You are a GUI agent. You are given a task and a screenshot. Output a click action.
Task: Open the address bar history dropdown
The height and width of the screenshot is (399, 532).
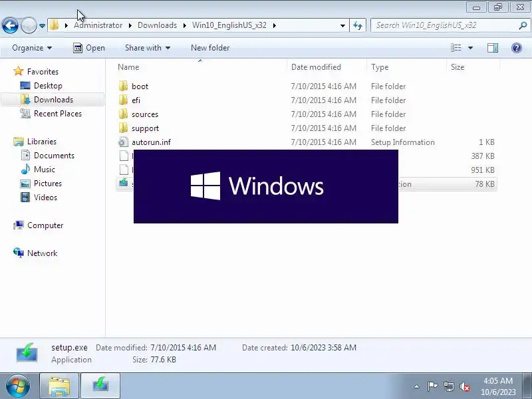point(342,25)
